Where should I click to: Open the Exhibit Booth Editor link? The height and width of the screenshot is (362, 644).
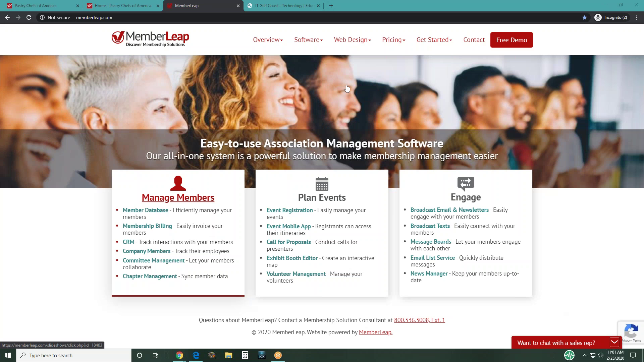pos(292,258)
